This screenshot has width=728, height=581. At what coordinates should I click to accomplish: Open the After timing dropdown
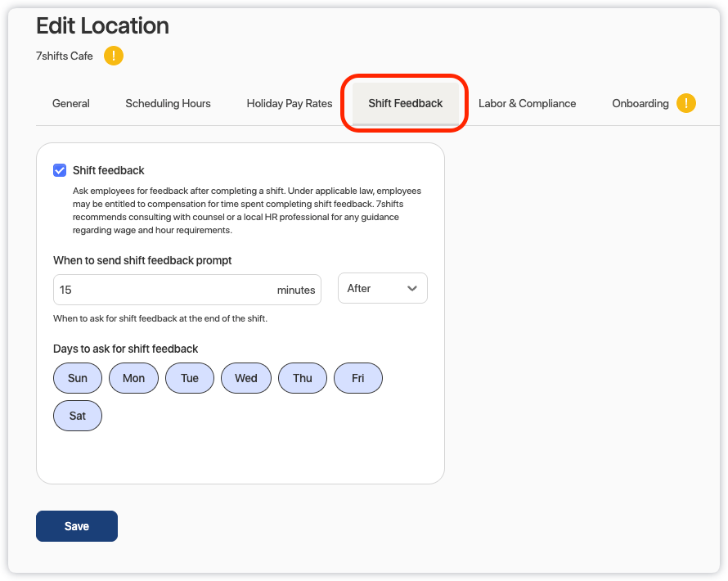pyautogui.click(x=382, y=288)
